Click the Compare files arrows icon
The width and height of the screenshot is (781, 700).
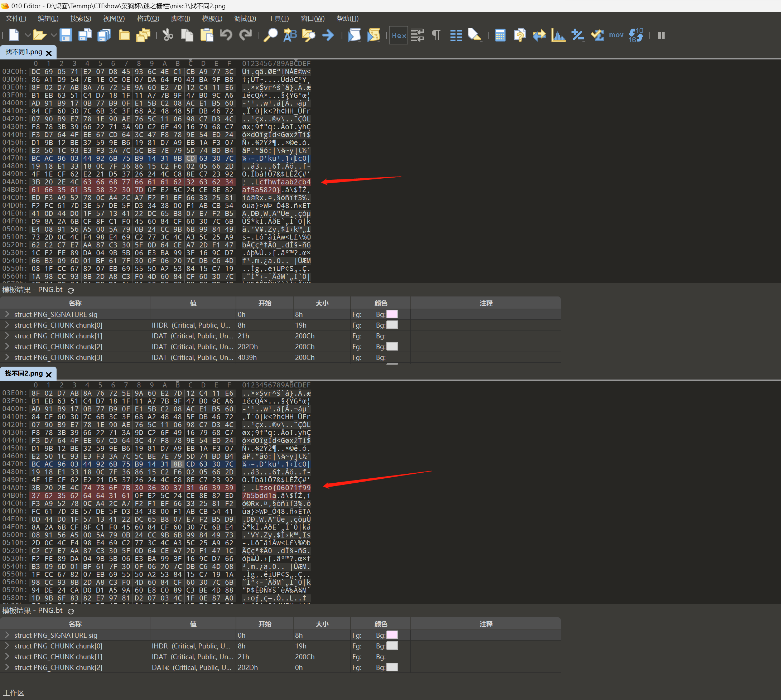pos(539,35)
